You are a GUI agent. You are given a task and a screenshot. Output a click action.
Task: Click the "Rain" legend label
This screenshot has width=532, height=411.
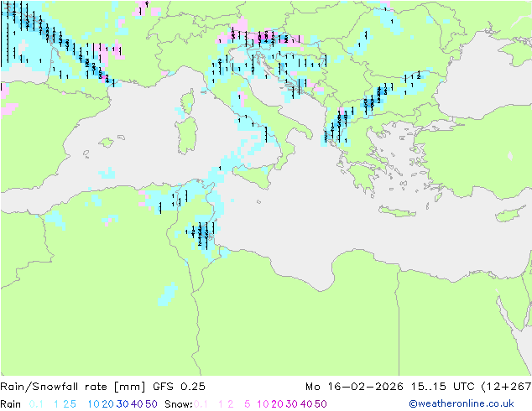point(11,404)
